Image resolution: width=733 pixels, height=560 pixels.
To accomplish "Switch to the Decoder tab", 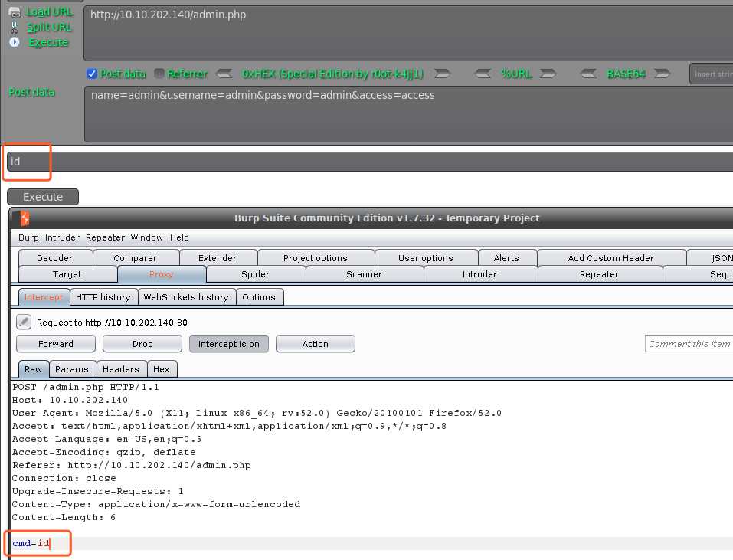I will tap(55, 258).
